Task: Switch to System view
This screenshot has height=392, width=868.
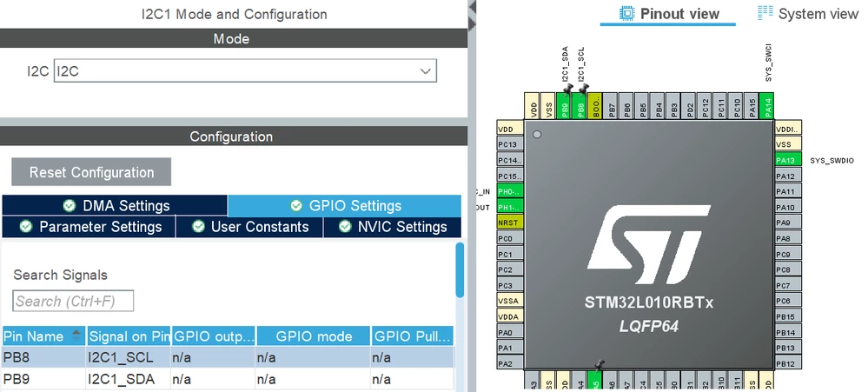Action: coord(808,14)
